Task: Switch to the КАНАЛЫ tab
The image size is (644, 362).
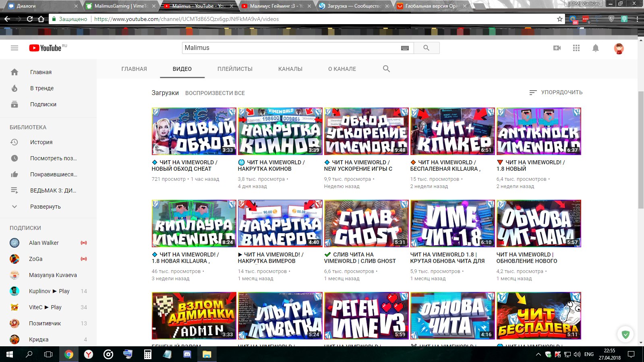Action: (290, 69)
